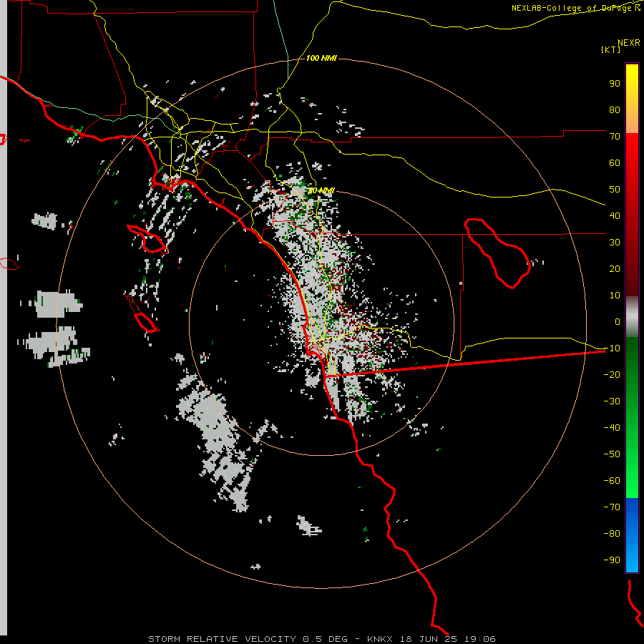Click the "100 NMI" range ring label

321,59
